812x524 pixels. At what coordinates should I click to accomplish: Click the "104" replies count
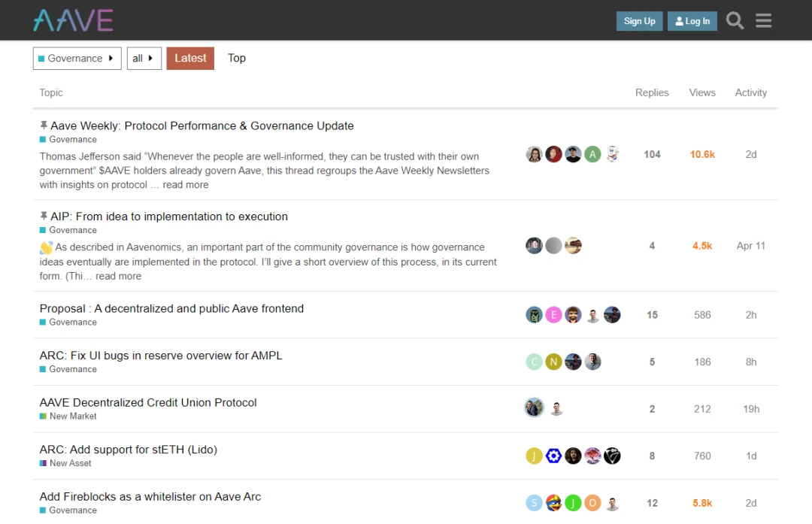tap(652, 154)
